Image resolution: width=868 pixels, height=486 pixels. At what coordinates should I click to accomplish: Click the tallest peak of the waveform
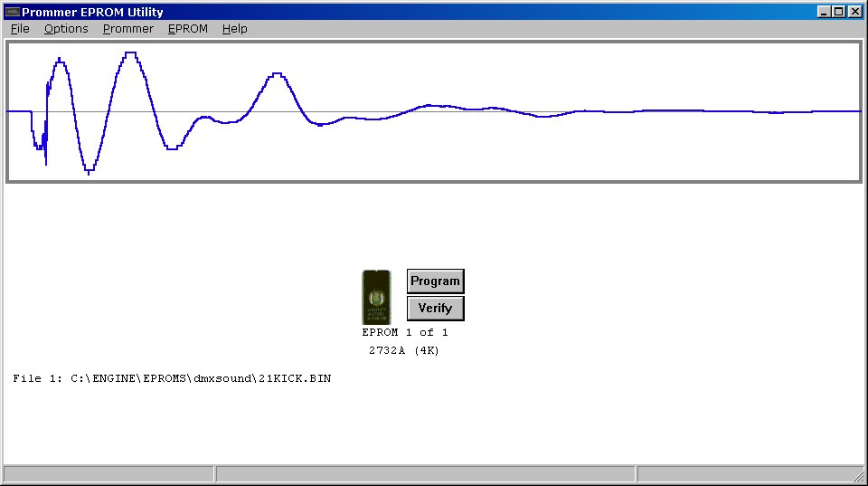click(131, 53)
